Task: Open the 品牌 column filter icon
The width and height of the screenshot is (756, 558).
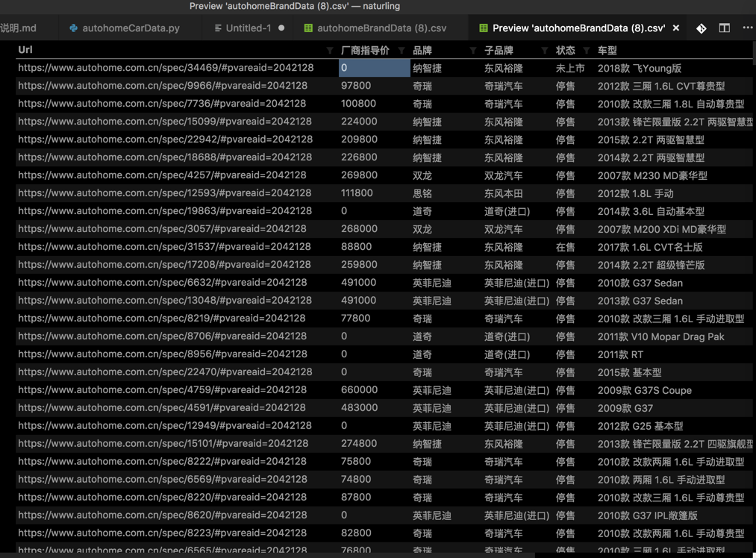Action: (473, 51)
